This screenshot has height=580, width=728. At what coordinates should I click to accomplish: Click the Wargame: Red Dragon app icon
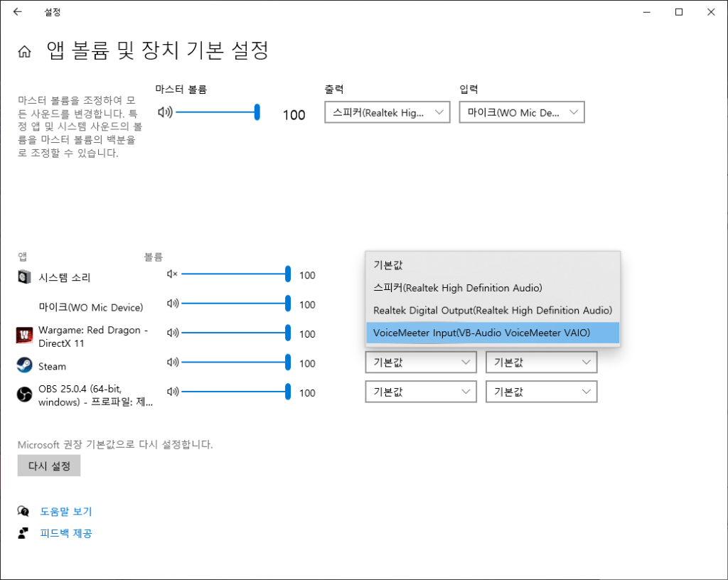click(x=25, y=334)
